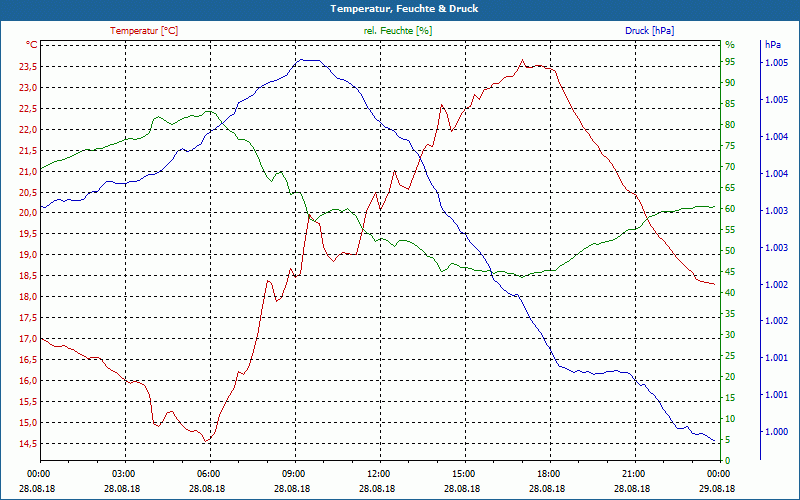Image resolution: width=800 pixels, height=500 pixels.
Task: Click the 19,0 temperature axis value
Action: point(28,255)
